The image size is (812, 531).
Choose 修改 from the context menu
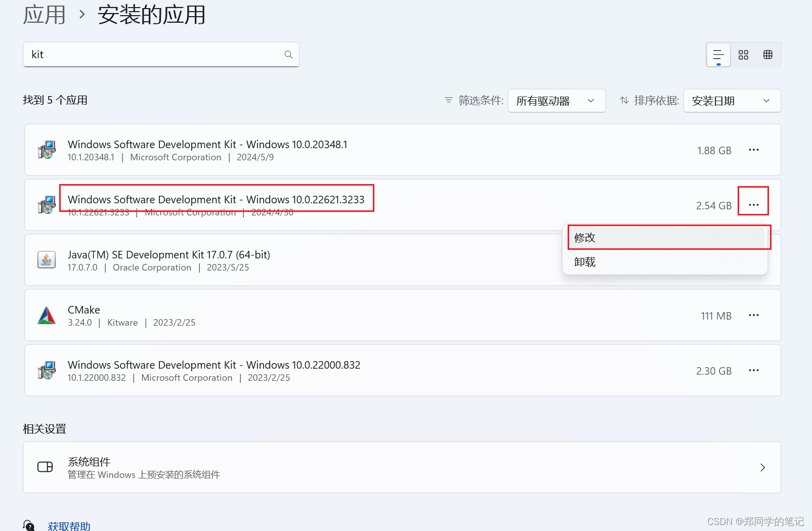pyautogui.click(x=665, y=237)
